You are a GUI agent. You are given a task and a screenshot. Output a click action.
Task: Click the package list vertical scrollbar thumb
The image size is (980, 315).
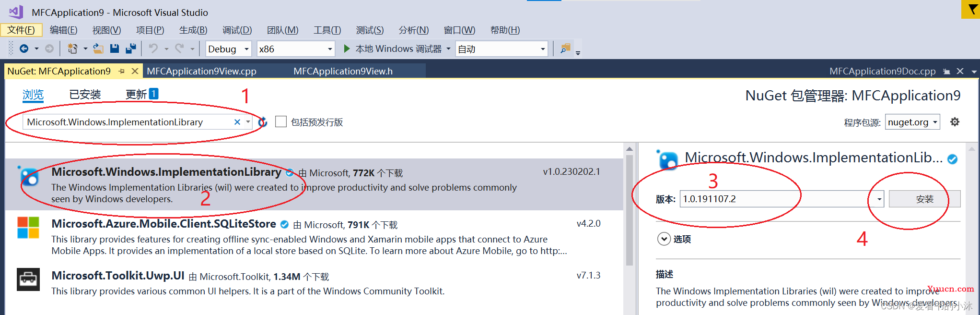click(x=630, y=210)
